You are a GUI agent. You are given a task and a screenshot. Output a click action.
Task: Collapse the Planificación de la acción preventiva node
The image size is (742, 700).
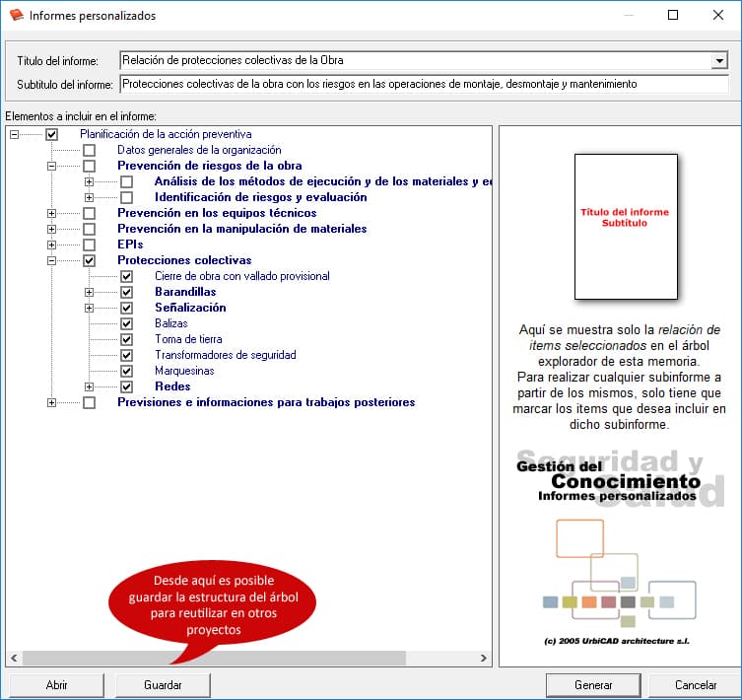[14, 134]
